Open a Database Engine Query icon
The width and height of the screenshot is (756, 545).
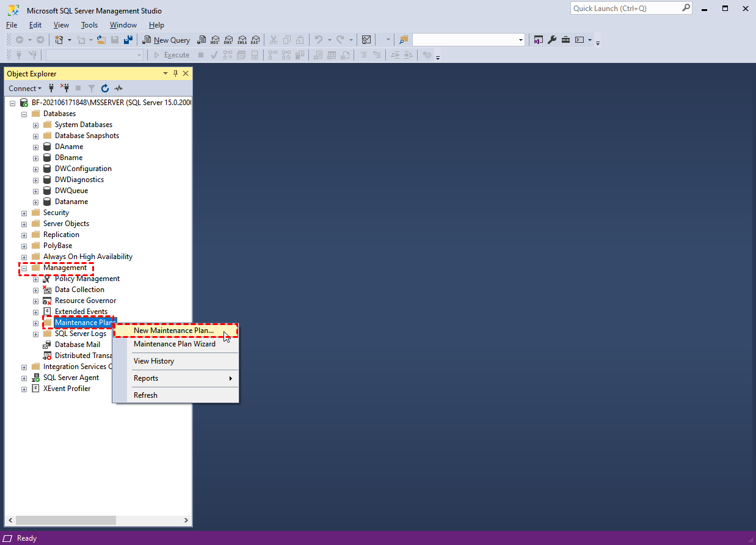pos(201,40)
